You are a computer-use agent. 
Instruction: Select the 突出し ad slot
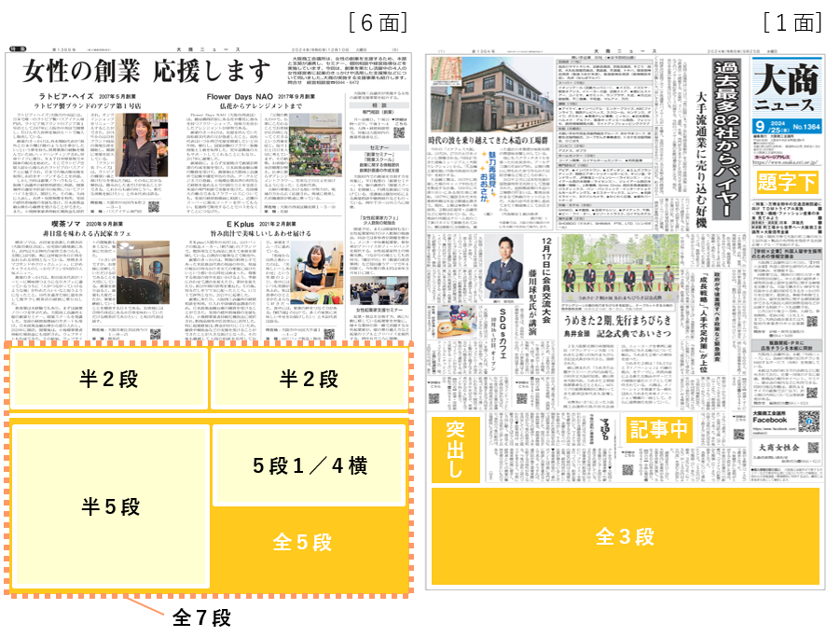pyautogui.click(x=455, y=450)
